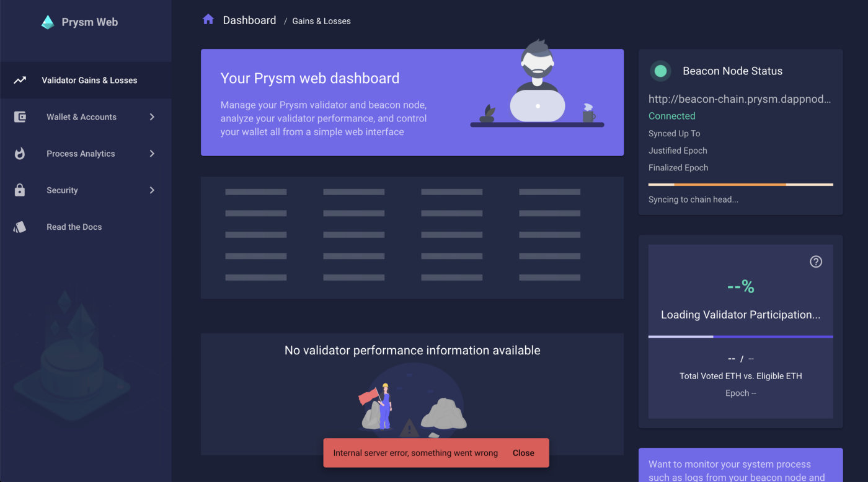Click the beacon-chain.prysm.dappnode URL text
This screenshot has height=482, width=868.
[740, 99]
